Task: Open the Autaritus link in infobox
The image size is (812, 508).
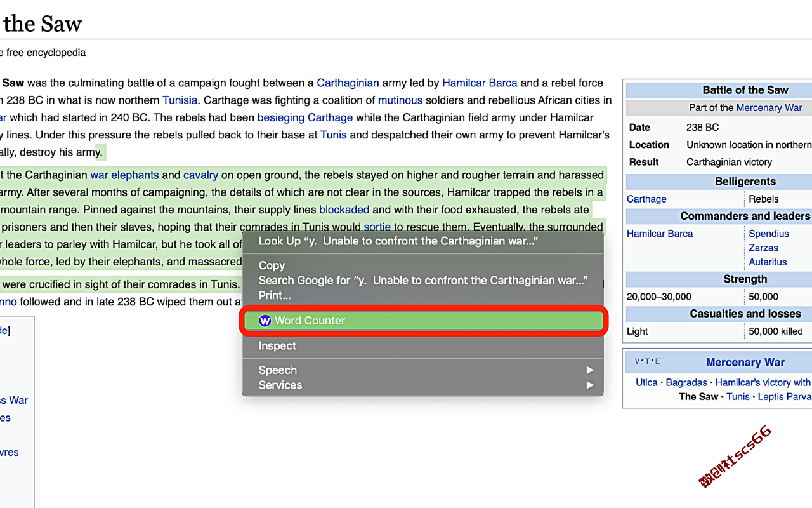Action: pos(768,262)
